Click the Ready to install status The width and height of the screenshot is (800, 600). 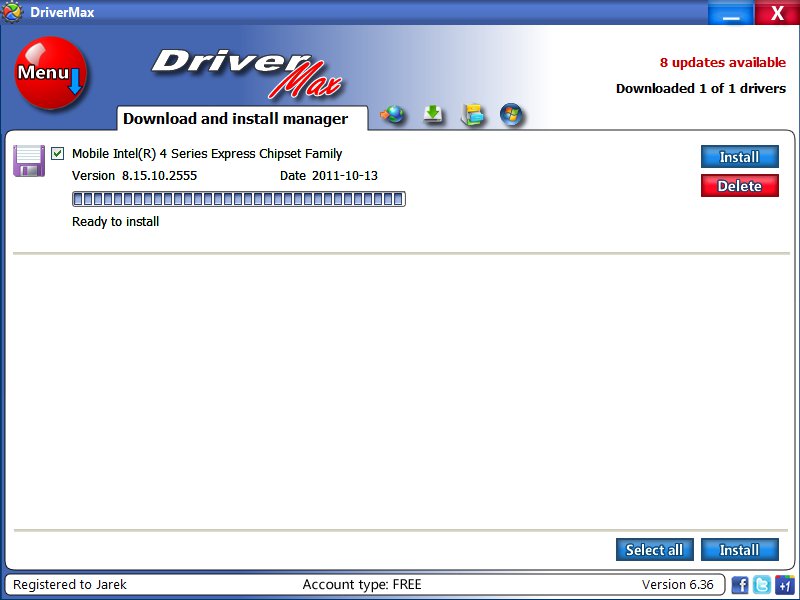pos(115,221)
